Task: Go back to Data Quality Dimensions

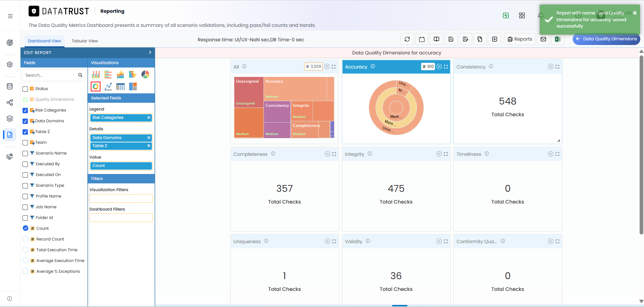Action: pos(606,39)
